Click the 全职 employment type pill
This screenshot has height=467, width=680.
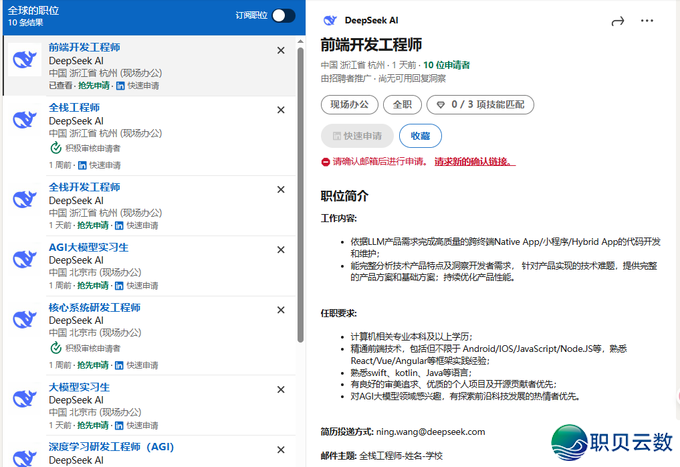coord(402,105)
